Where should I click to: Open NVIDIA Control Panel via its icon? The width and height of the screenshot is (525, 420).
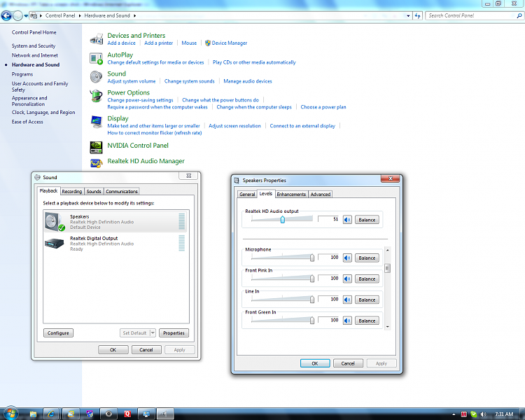pyautogui.click(x=97, y=147)
